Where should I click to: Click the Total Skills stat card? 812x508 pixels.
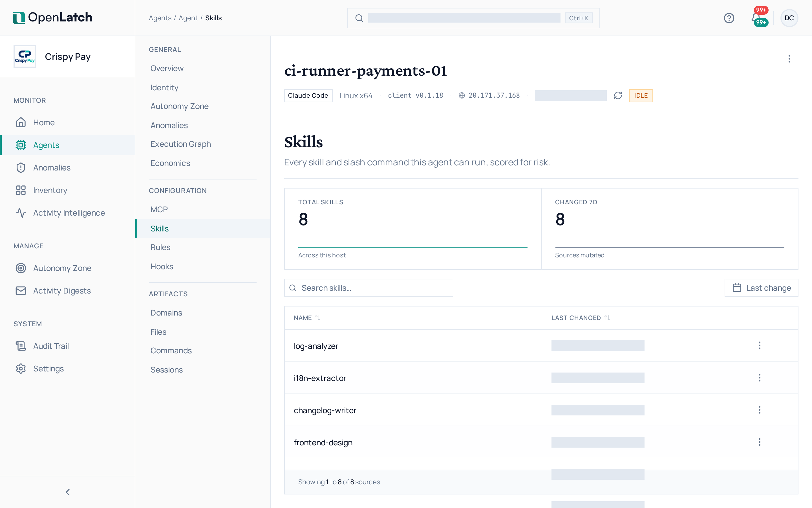(413, 229)
